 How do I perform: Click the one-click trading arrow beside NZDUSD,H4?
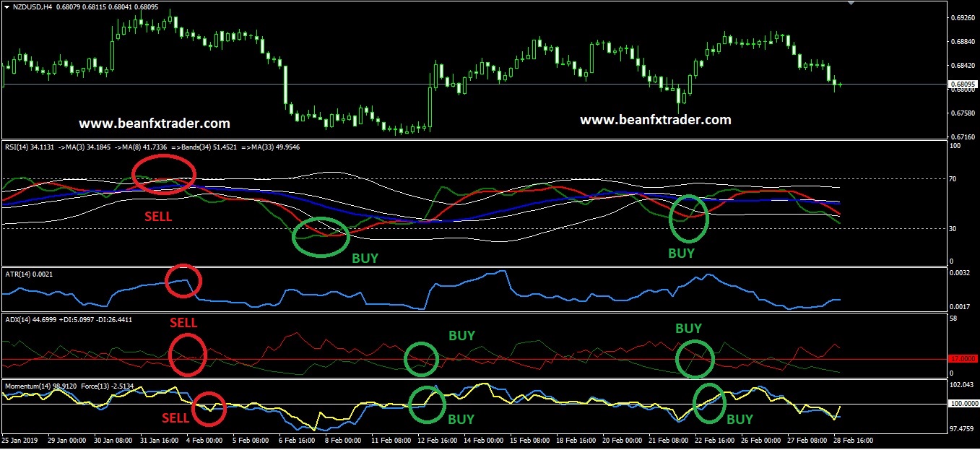pos(6,7)
